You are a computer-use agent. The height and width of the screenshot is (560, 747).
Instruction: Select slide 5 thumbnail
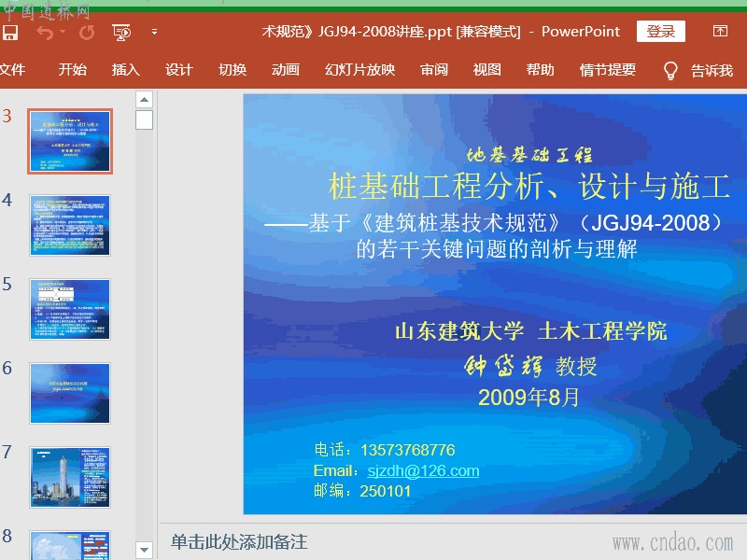click(x=70, y=309)
